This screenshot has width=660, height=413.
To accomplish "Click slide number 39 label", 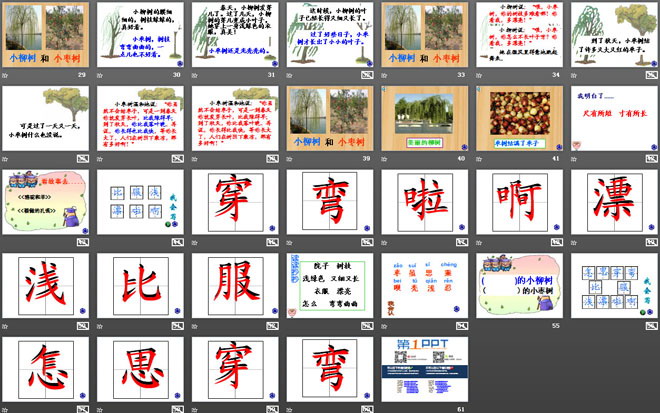I will point(366,159).
